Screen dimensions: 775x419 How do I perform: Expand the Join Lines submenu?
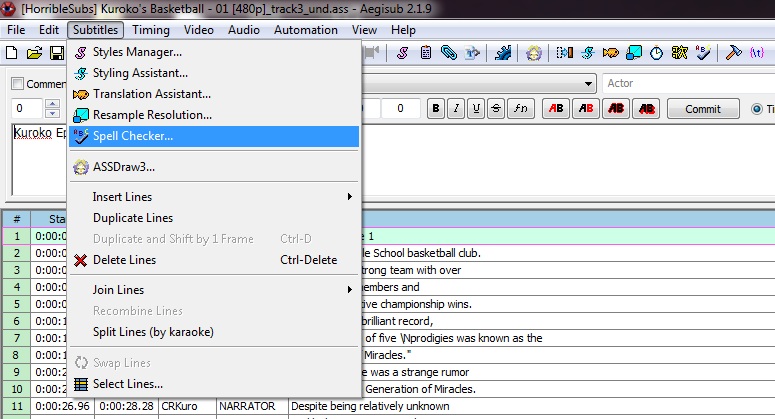tap(214, 290)
